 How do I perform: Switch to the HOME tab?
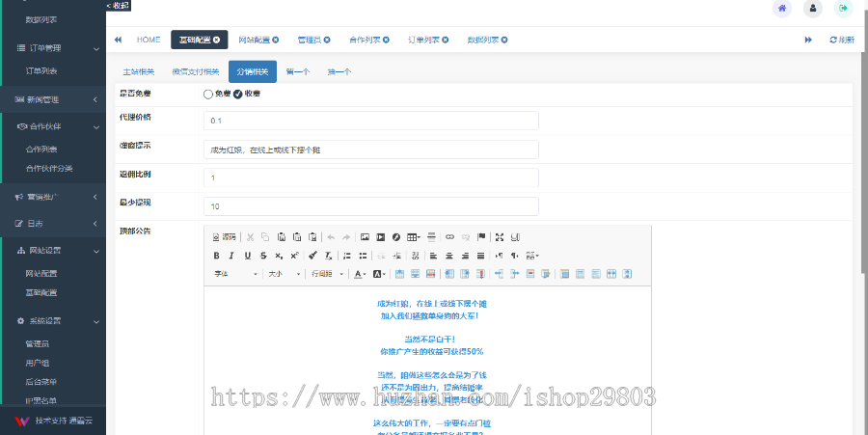click(x=149, y=40)
